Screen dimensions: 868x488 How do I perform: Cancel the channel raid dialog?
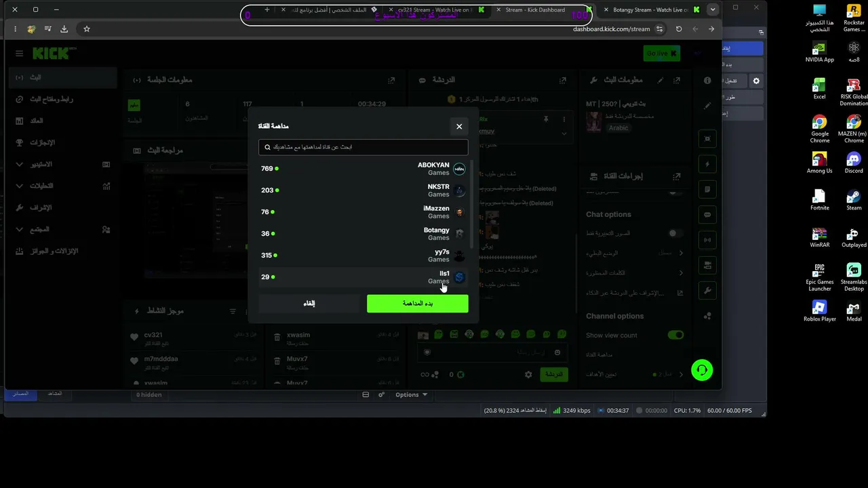point(309,303)
